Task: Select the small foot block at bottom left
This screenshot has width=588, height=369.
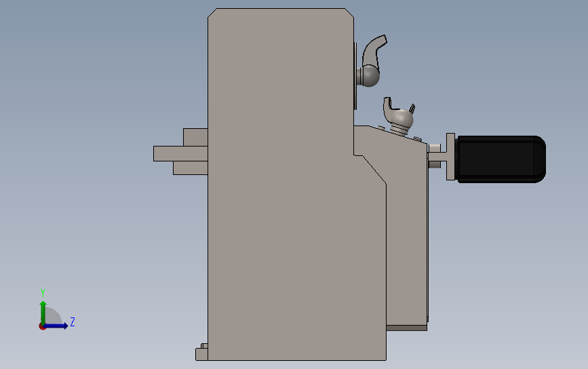Action: pyautogui.click(x=201, y=354)
